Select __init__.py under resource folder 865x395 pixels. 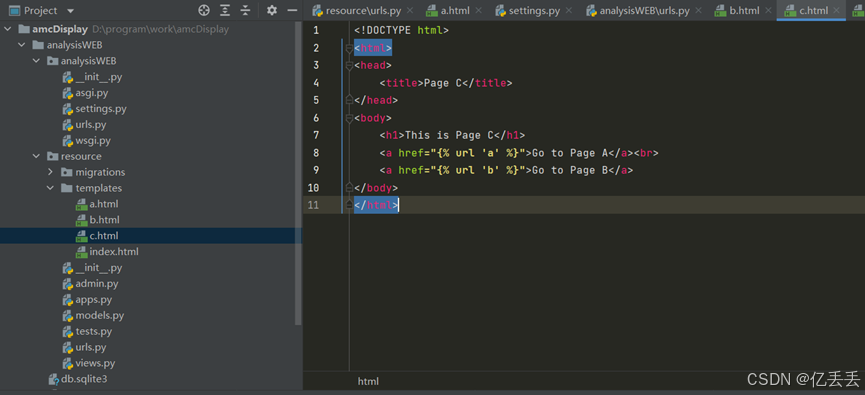(99, 268)
